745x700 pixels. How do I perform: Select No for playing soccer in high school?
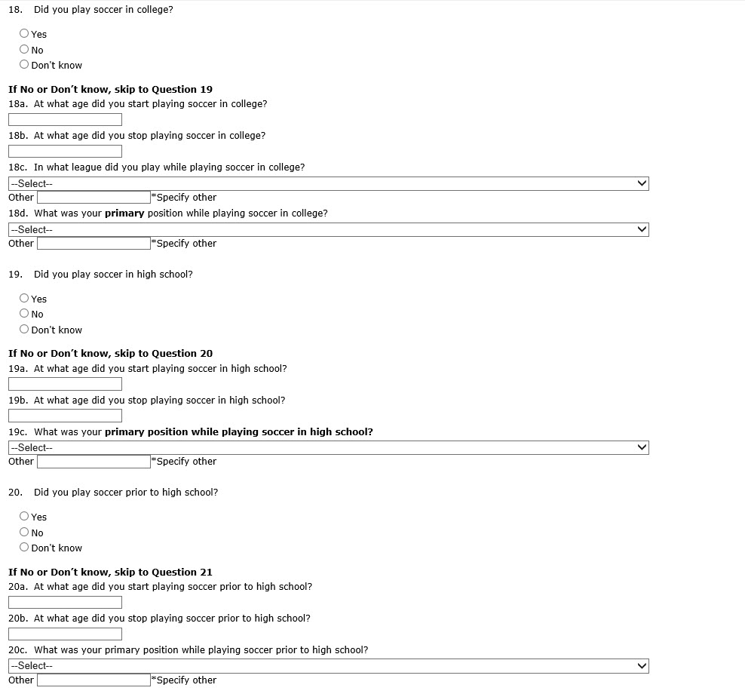24,314
